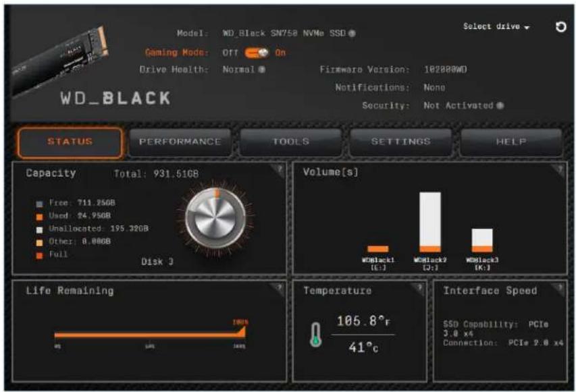Open the PERFORMANCE tab
The image size is (576, 392).
(x=180, y=142)
